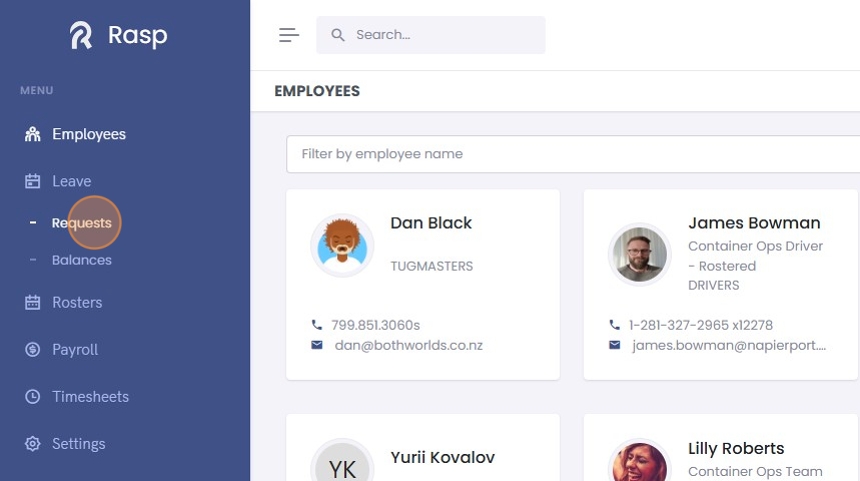Open James Bowman's profile photo
This screenshot has height=481, width=860.
pyautogui.click(x=640, y=254)
